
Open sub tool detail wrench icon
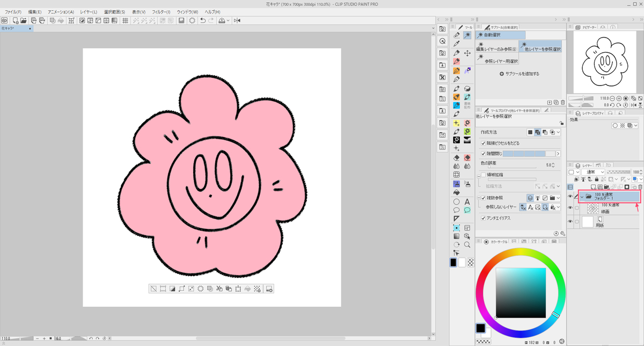point(562,233)
